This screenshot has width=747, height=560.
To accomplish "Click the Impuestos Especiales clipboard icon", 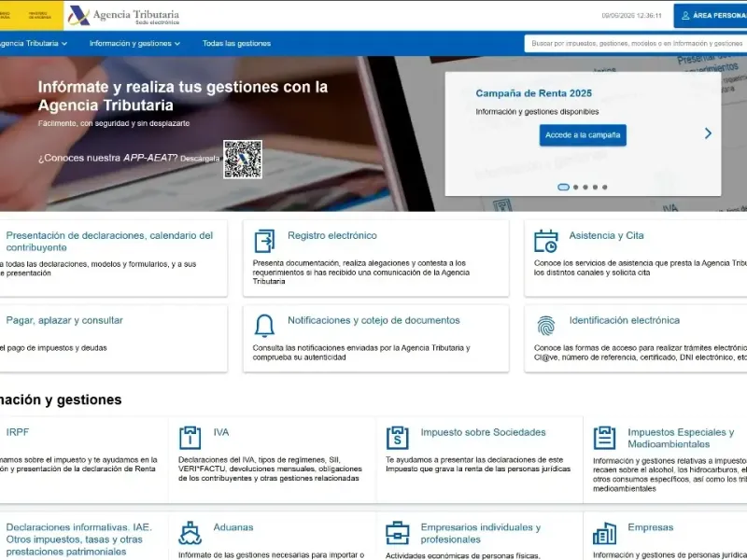I will pos(604,438).
